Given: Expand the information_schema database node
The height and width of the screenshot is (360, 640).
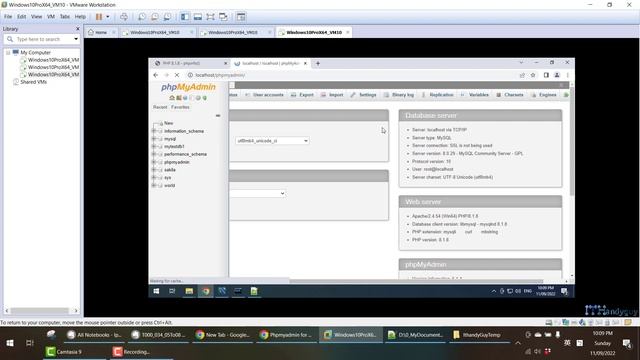Looking at the screenshot, I should pos(154,131).
